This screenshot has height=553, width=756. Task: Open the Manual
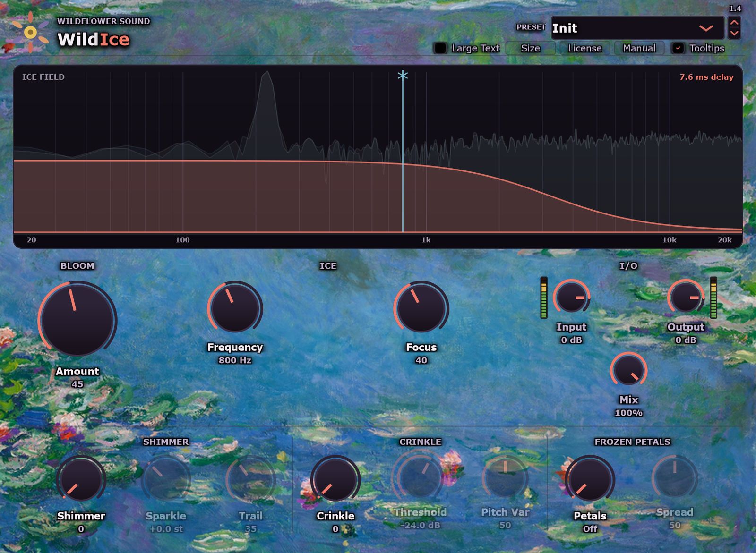click(639, 48)
